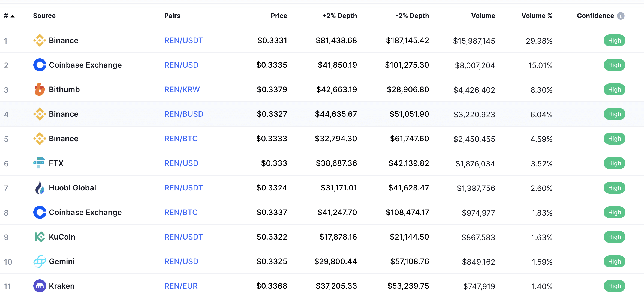Open the REN/KRW pair link
The height and width of the screenshot is (299, 644).
pos(182,89)
